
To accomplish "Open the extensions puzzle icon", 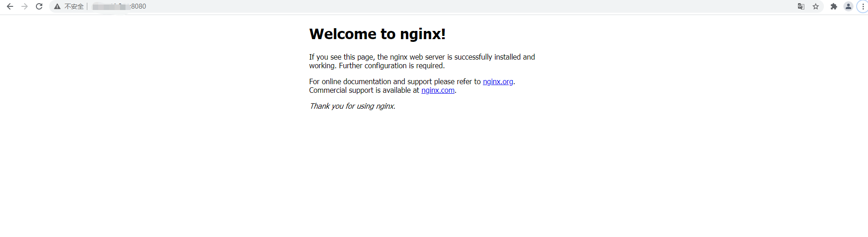I will (x=834, y=6).
